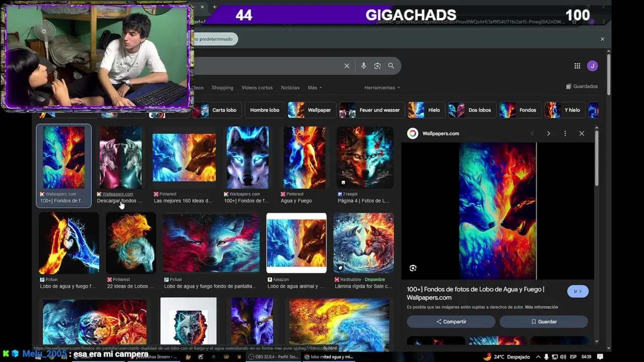Image resolution: width=644 pixels, height=362 pixels.
Task: Switch keyboard language ESP indicator
Action: pyautogui.click(x=573, y=356)
